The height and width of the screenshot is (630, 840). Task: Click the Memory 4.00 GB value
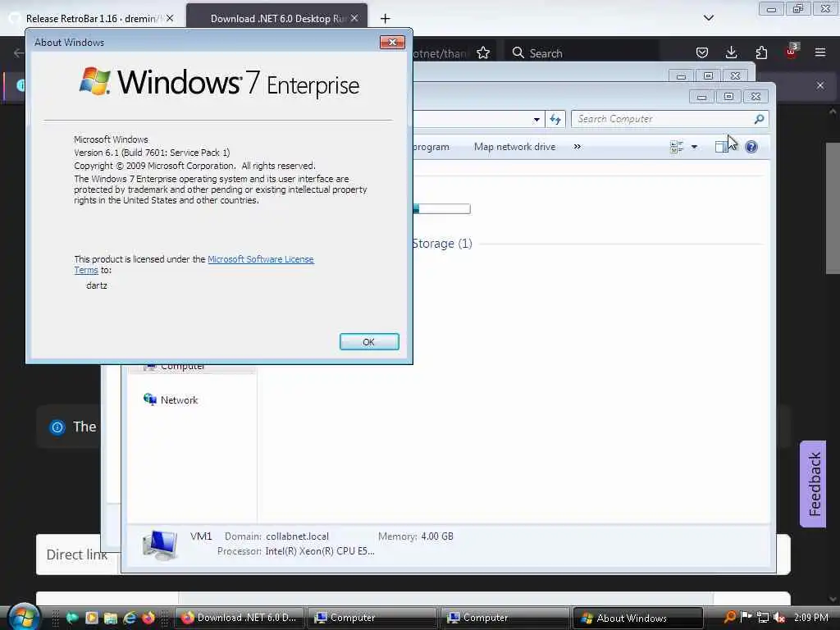pyautogui.click(x=437, y=536)
